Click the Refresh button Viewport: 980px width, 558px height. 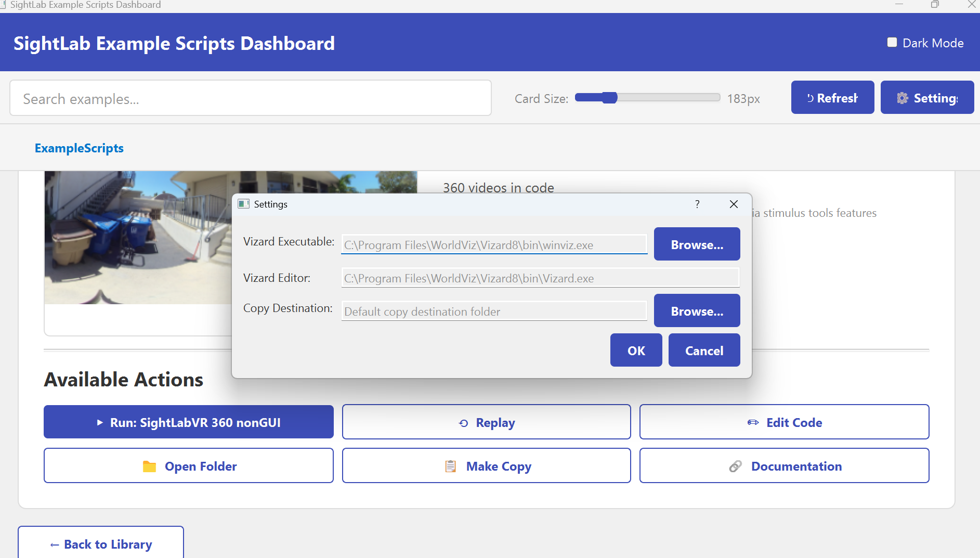[832, 98]
